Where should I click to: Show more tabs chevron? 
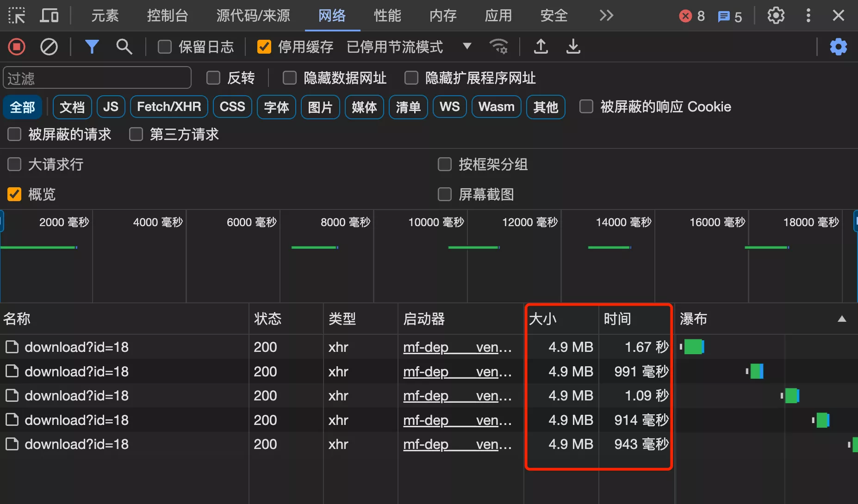pyautogui.click(x=606, y=16)
